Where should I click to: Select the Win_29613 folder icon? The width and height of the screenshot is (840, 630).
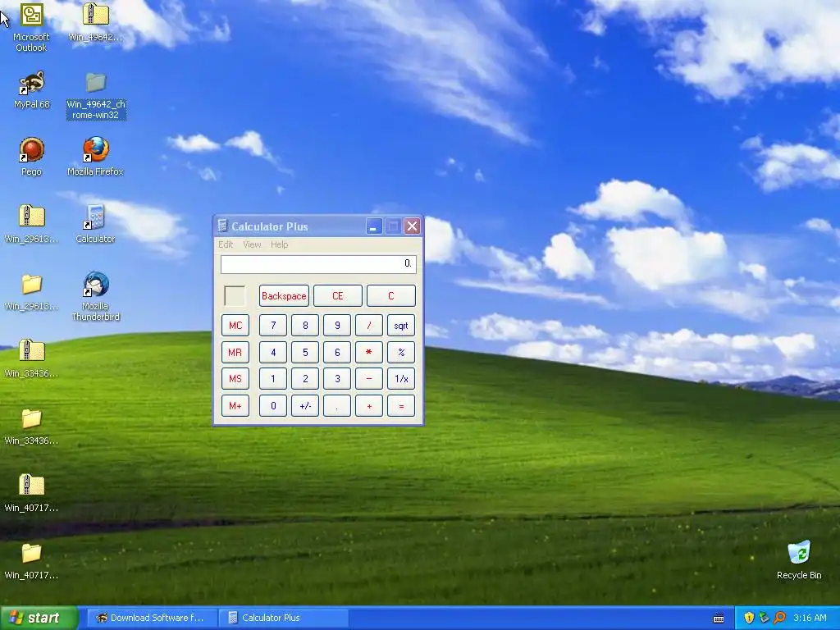(x=31, y=291)
